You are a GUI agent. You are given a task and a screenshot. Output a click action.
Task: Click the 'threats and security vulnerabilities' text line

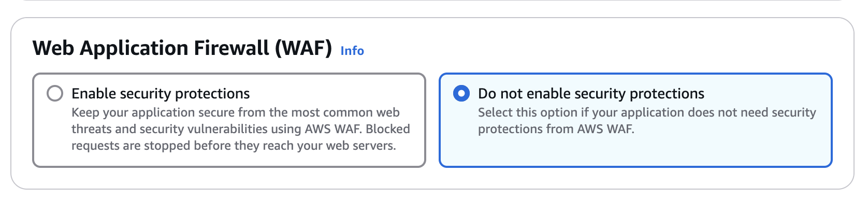[241, 129]
